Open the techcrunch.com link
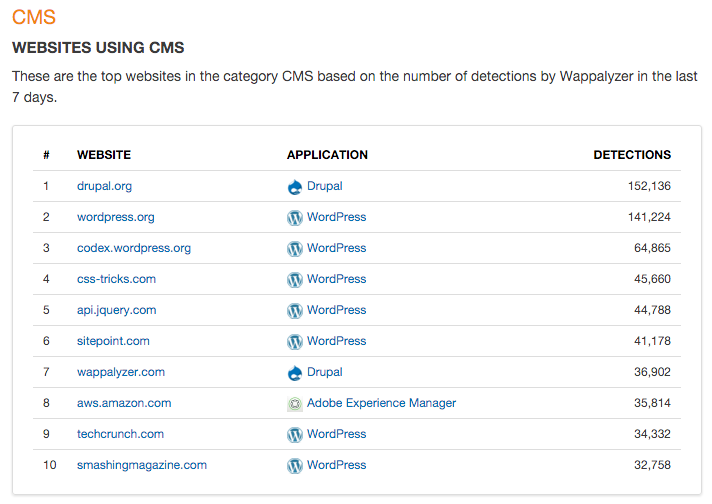The image size is (712, 504). click(x=120, y=434)
